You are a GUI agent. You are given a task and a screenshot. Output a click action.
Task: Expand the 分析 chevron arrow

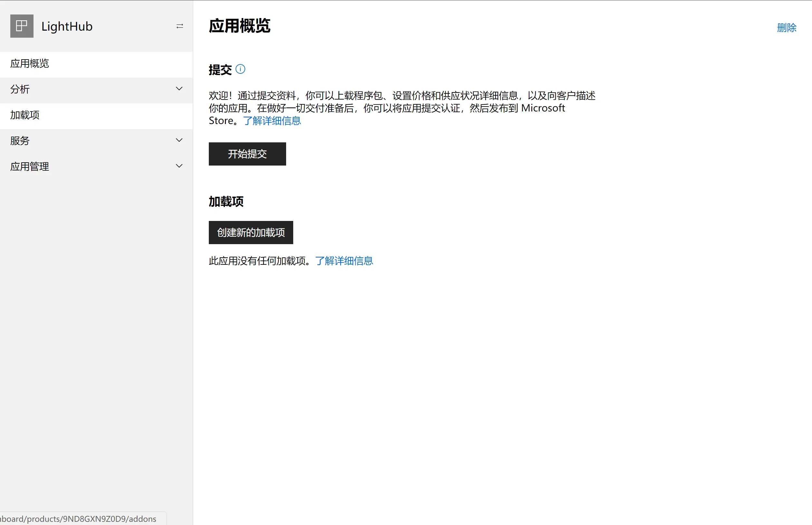click(x=179, y=89)
